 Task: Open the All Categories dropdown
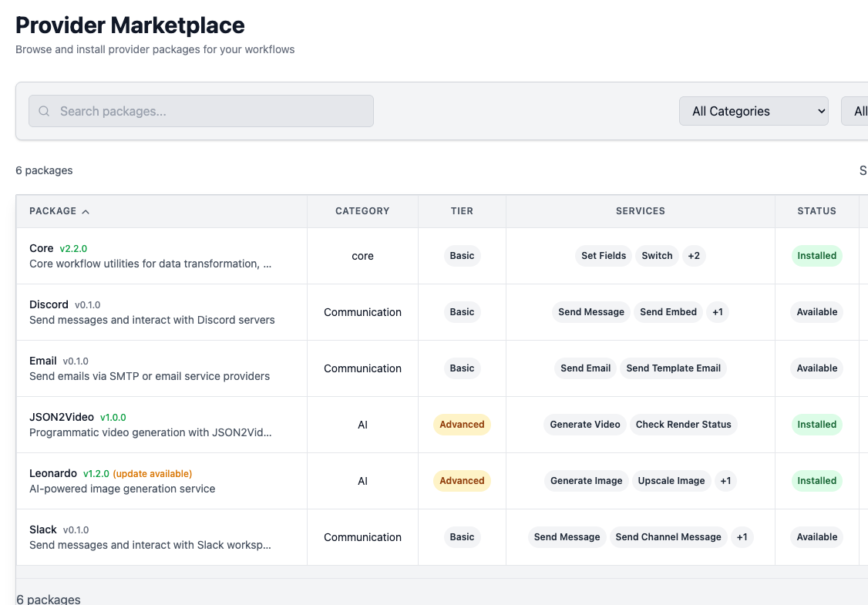click(753, 111)
